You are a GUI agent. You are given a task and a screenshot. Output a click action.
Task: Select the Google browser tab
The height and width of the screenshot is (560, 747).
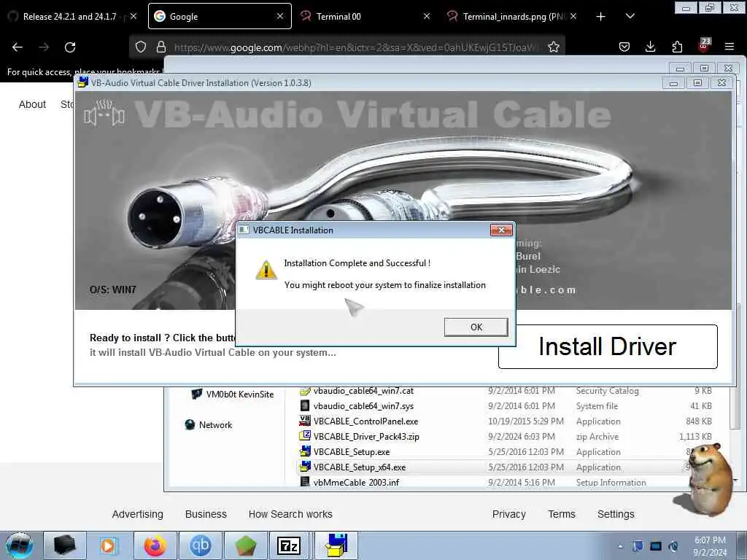pyautogui.click(x=220, y=16)
